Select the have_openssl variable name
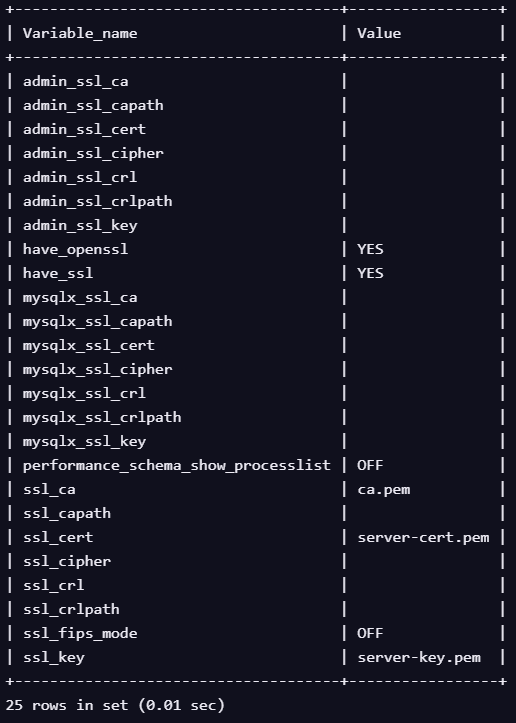 point(76,249)
